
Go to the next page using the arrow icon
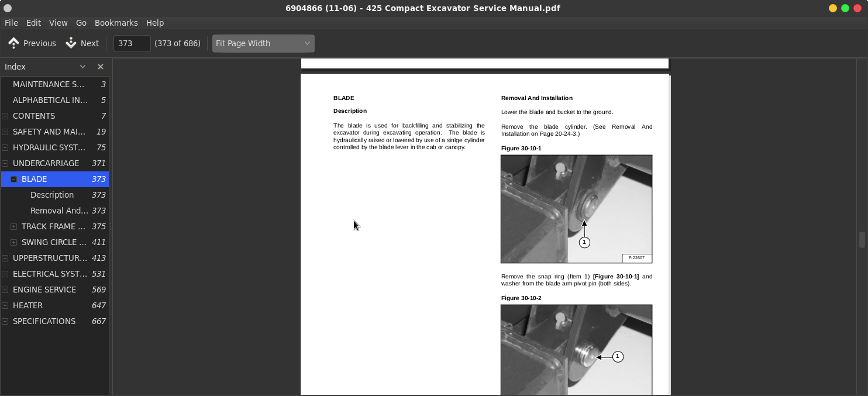pos(71,43)
